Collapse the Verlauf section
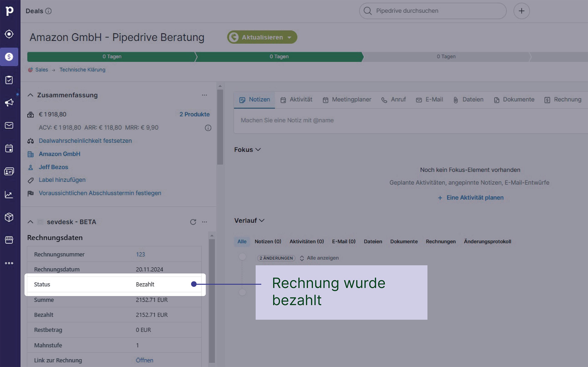 pos(262,220)
